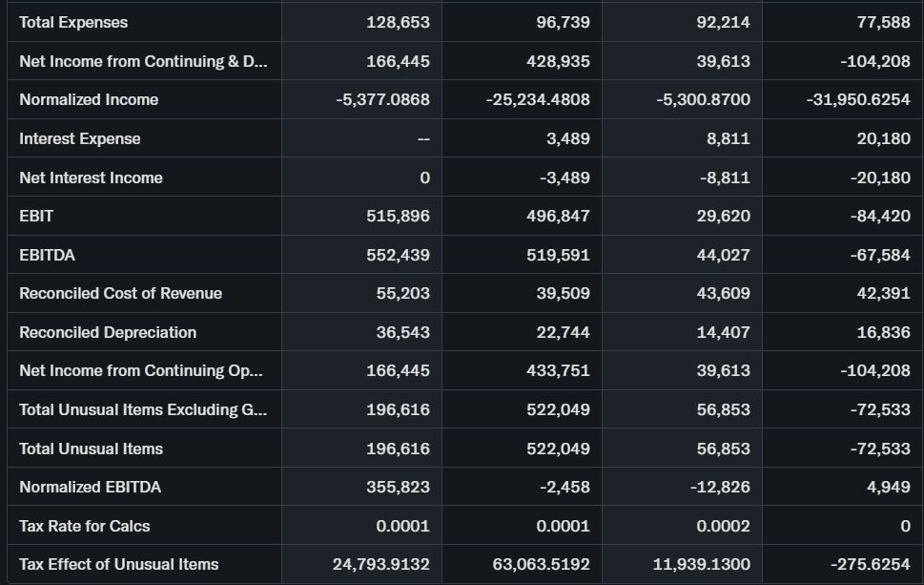Select the Tax Effect value 63,063.5192
Viewport: 924px width, 585px height.
click(541, 564)
